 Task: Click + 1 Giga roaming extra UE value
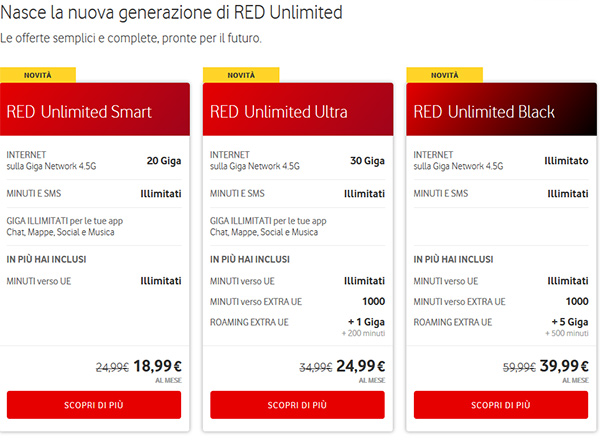(366, 322)
